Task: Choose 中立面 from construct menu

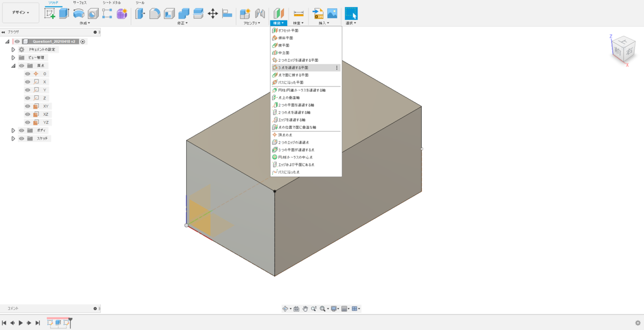Action: point(306,53)
